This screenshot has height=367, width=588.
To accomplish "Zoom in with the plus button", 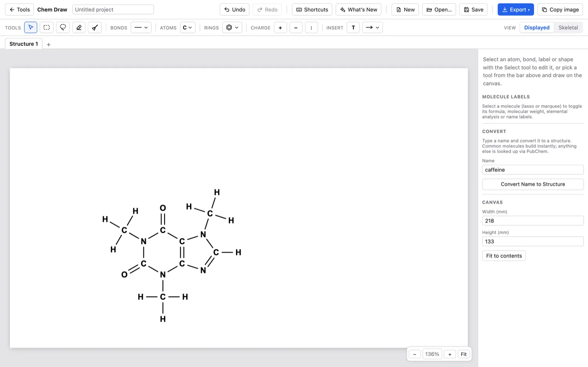I will (450, 354).
